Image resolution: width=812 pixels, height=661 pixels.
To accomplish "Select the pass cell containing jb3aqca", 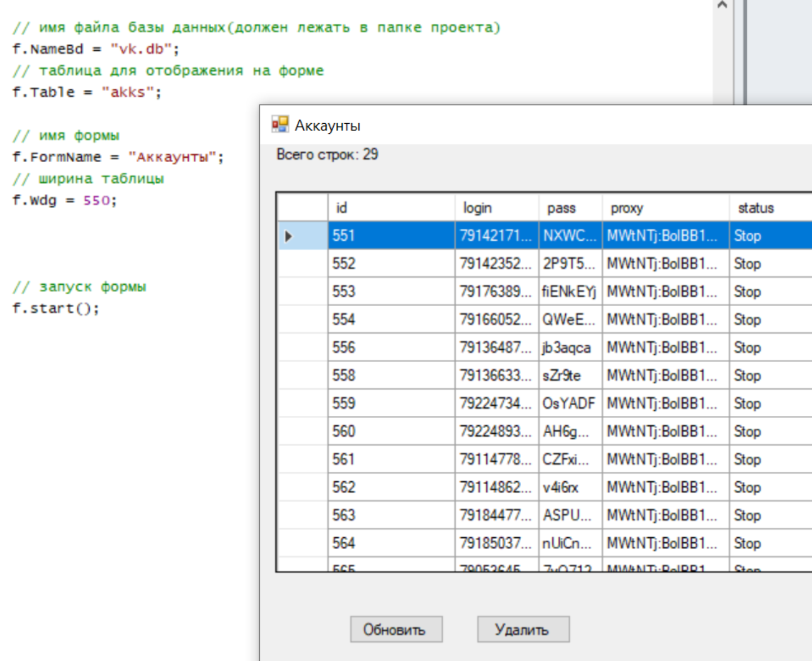I will [x=570, y=347].
